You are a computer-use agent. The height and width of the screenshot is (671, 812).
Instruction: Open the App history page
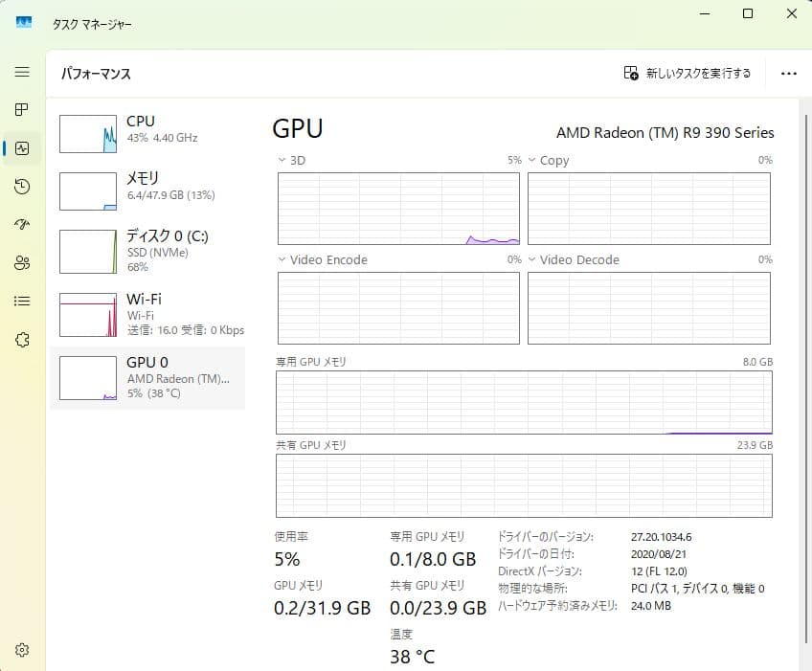point(21,187)
